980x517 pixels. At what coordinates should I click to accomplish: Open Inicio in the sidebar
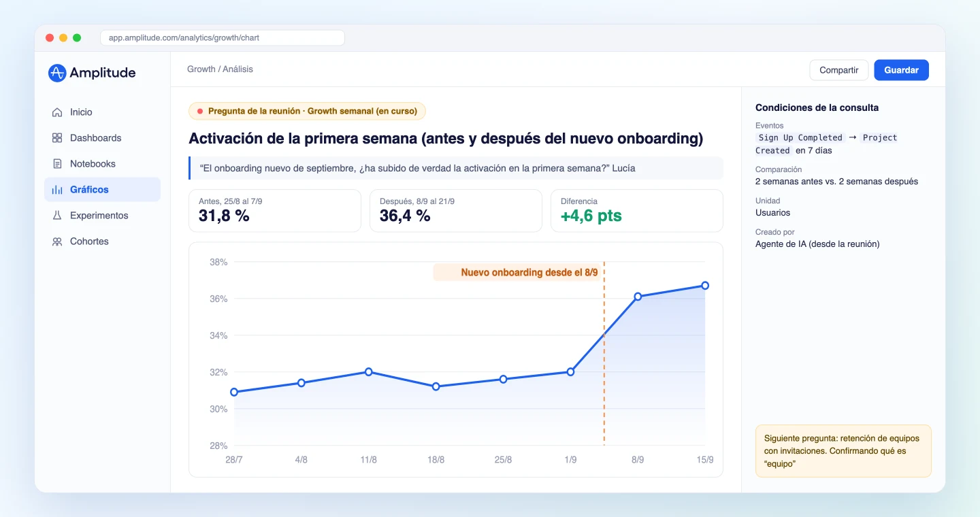(x=102, y=112)
